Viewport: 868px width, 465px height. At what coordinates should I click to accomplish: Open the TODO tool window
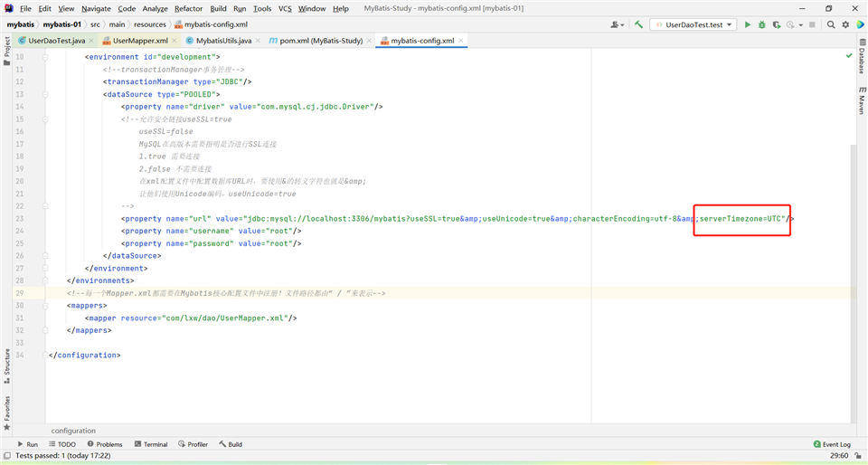(62, 444)
